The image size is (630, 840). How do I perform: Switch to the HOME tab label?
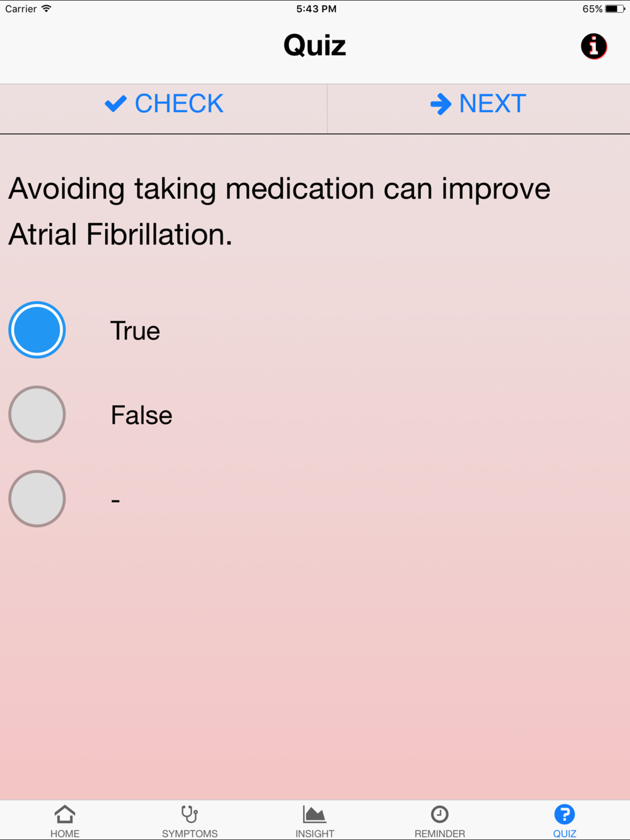65,833
